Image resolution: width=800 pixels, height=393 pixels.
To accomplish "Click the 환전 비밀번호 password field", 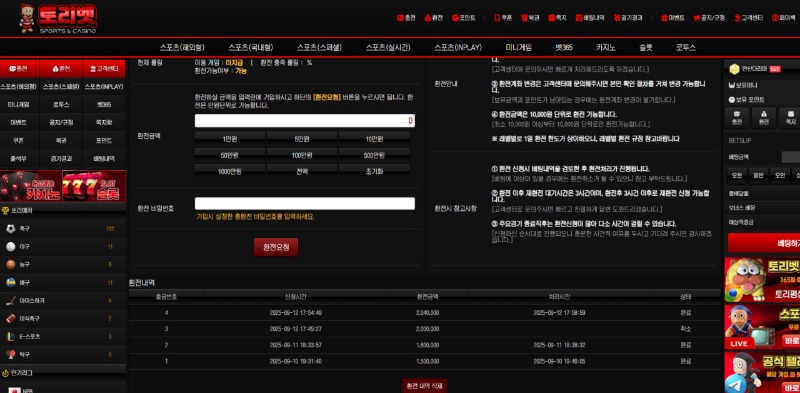I will point(305,204).
